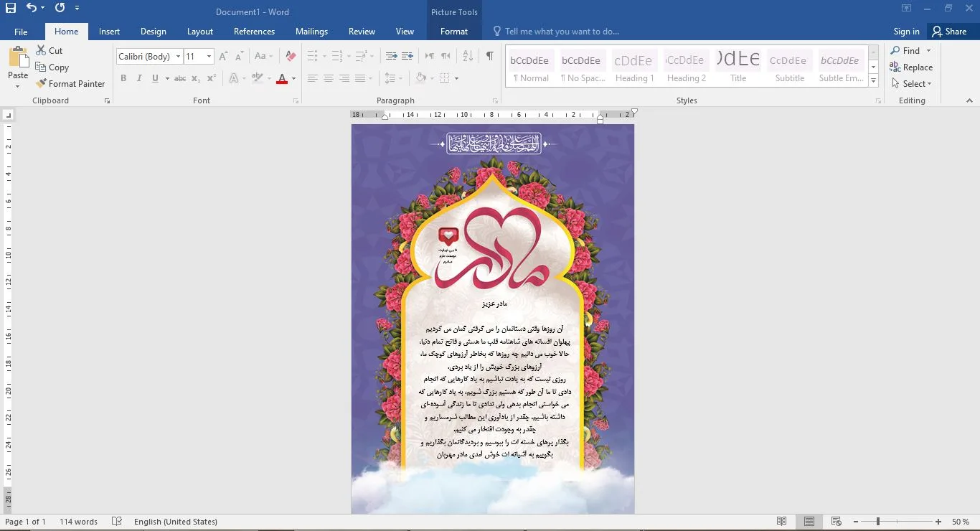Click the Cut scissors command
The width and height of the screenshot is (980, 531).
[x=50, y=51]
